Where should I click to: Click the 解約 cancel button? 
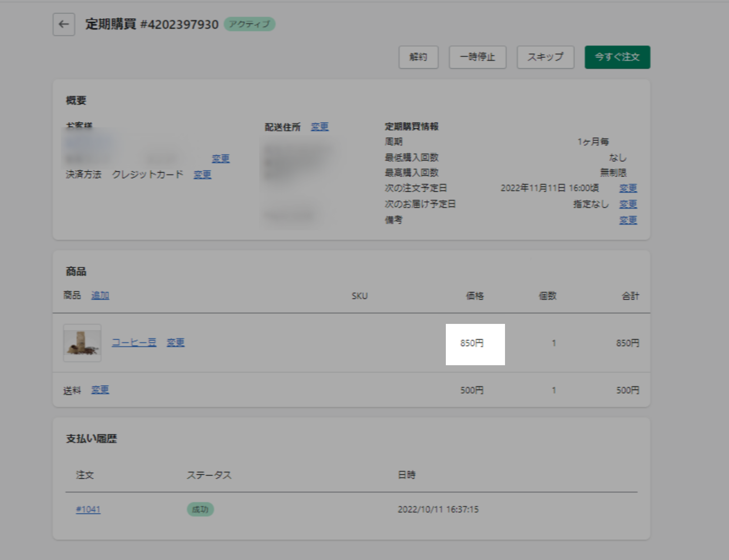pyautogui.click(x=418, y=57)
